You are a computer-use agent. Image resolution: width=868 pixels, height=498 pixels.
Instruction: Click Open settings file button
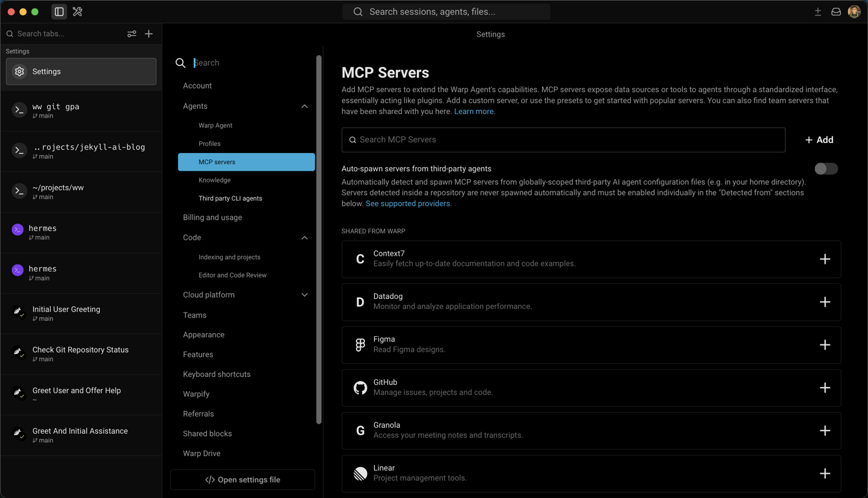pos(243,480)
